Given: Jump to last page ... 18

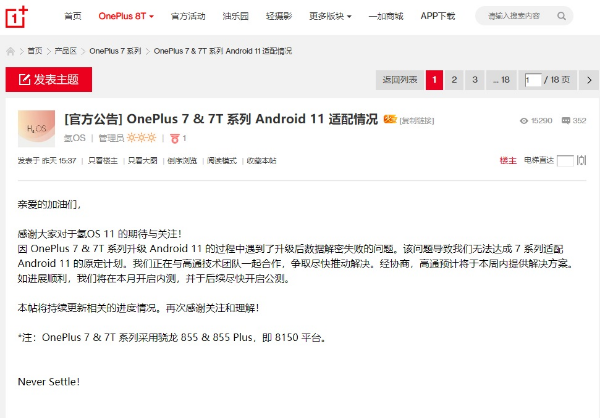Looking at the screenshot, I should click(501, 80).
